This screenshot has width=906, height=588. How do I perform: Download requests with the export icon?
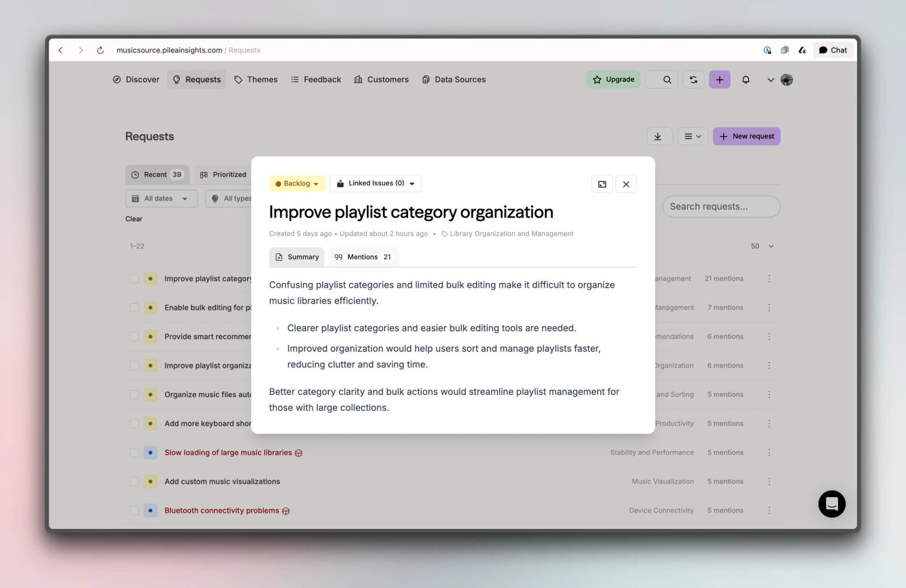pyautogui.click(x=659, y=136)
